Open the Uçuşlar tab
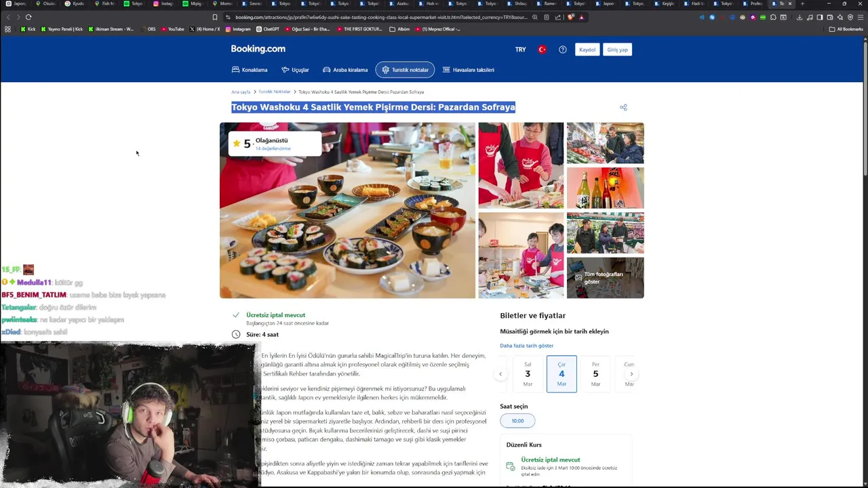 [295, 70]
